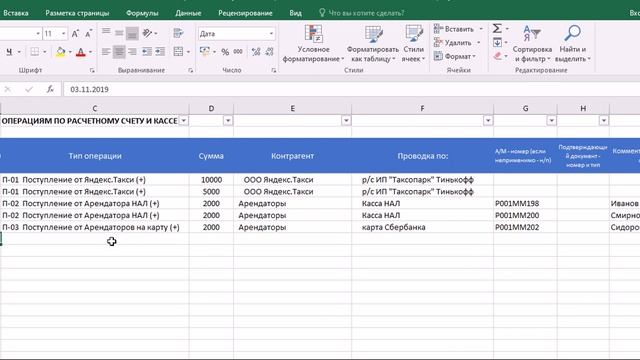This screenshot has height=360, width=640.
Task: Apply the yellow fill color bucket
Action: coord(60,52)
